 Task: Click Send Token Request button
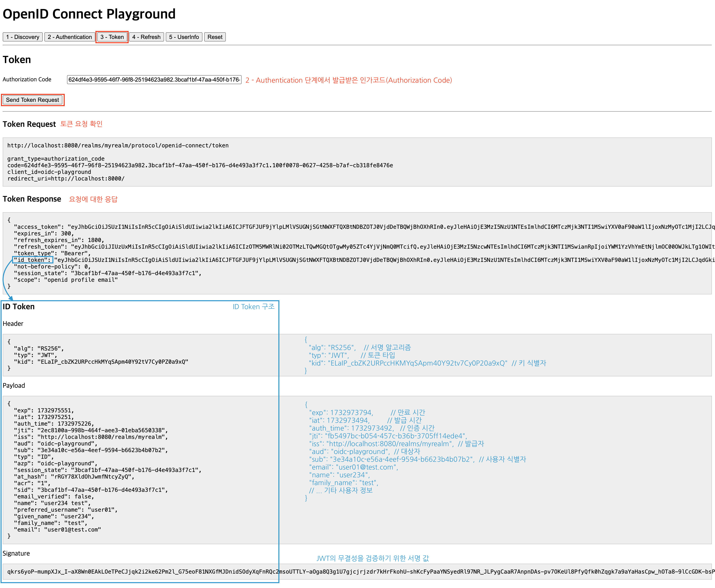pyautogui.click(x=33, y=100)
